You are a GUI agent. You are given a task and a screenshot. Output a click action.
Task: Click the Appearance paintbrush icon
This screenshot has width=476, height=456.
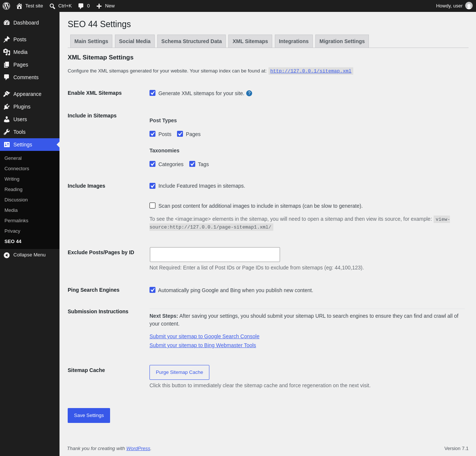click(7, 94)
